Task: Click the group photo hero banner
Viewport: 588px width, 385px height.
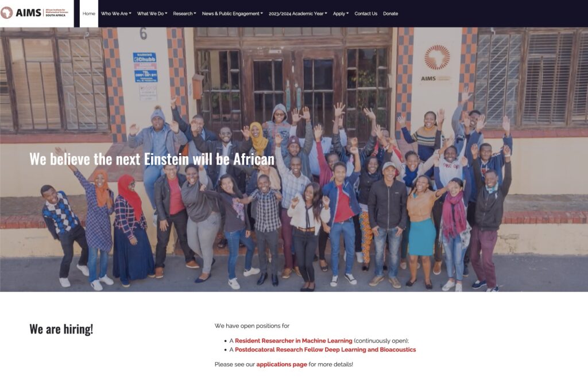Action: tap(294, 160)
